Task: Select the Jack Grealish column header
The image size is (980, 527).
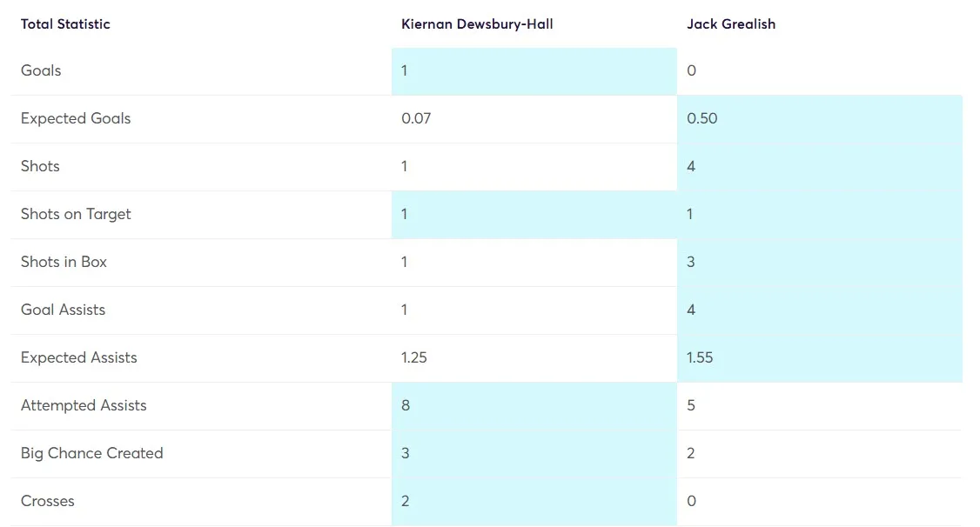Action: point(730,23)
